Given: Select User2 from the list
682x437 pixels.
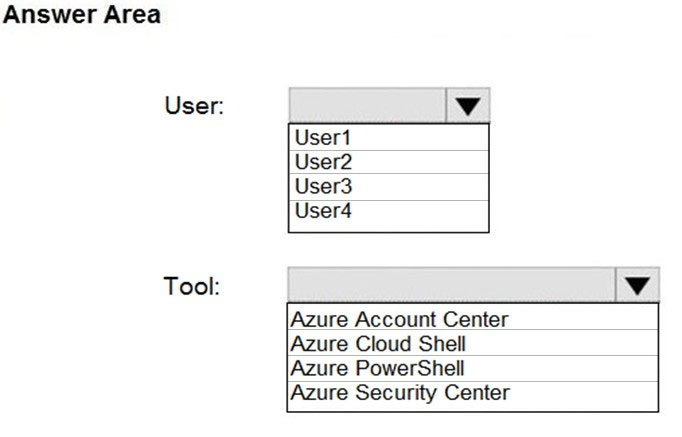Looking at the screenshot, I should [x=388, y=162].
